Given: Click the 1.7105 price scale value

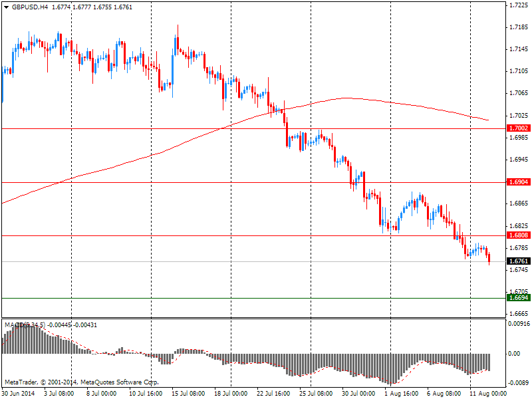Looking at the screenshot, I should (519, 71).
